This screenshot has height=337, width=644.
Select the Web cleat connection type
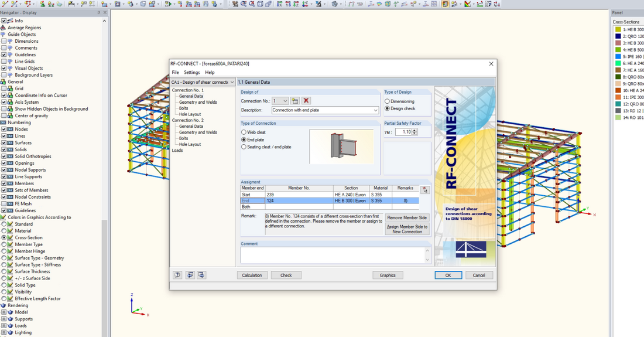244,132
